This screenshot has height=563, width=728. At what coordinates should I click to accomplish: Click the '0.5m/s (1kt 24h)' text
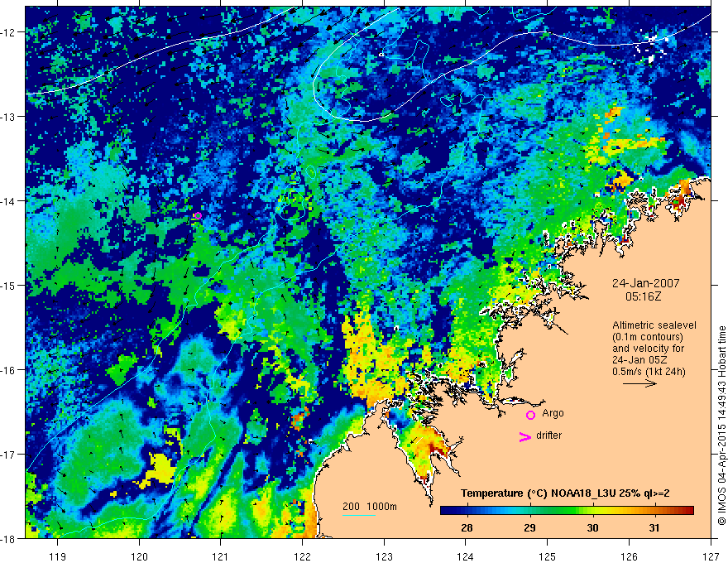[x=649, y=372]
